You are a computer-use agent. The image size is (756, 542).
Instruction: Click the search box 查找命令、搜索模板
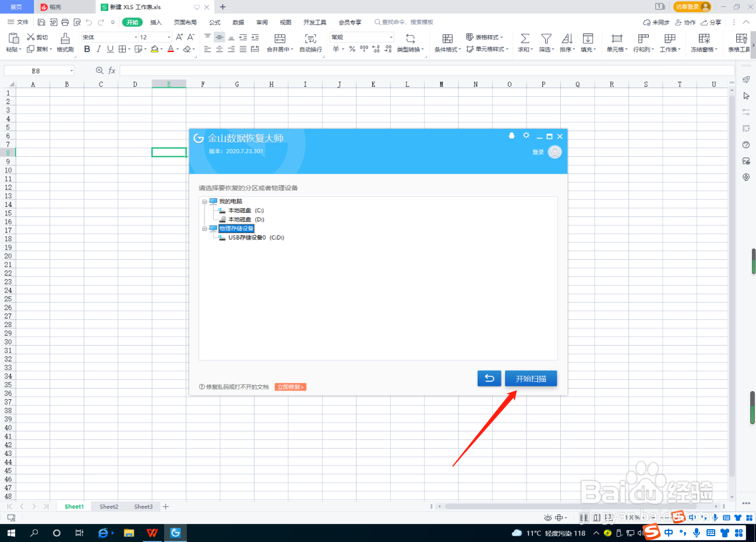click(405, 22)
